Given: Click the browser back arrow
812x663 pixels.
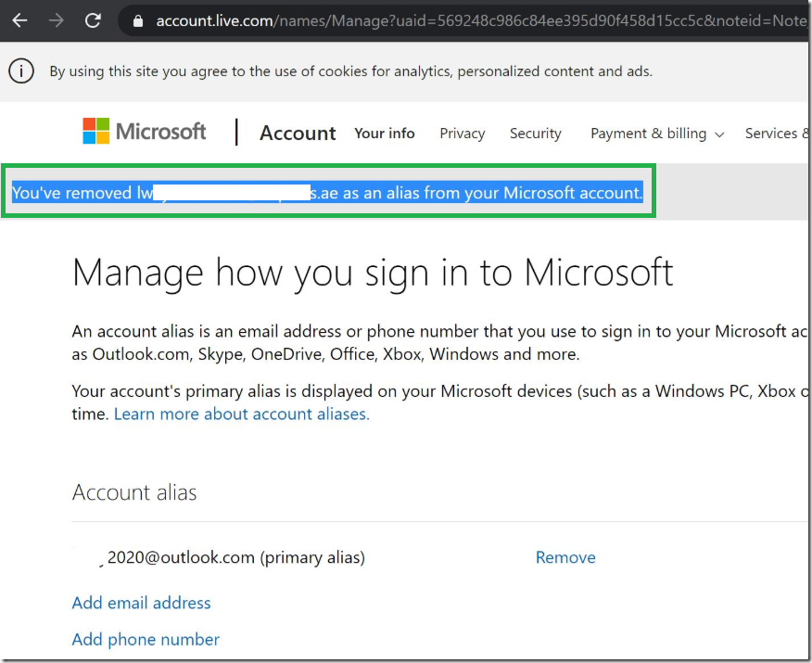Looking at the screenshot, I should click(19, 20).
